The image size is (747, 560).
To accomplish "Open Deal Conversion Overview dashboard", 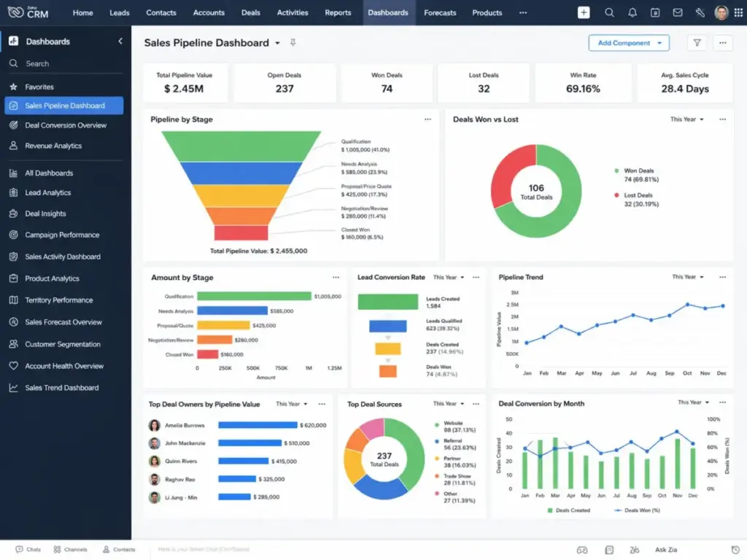I will point(65,125).
